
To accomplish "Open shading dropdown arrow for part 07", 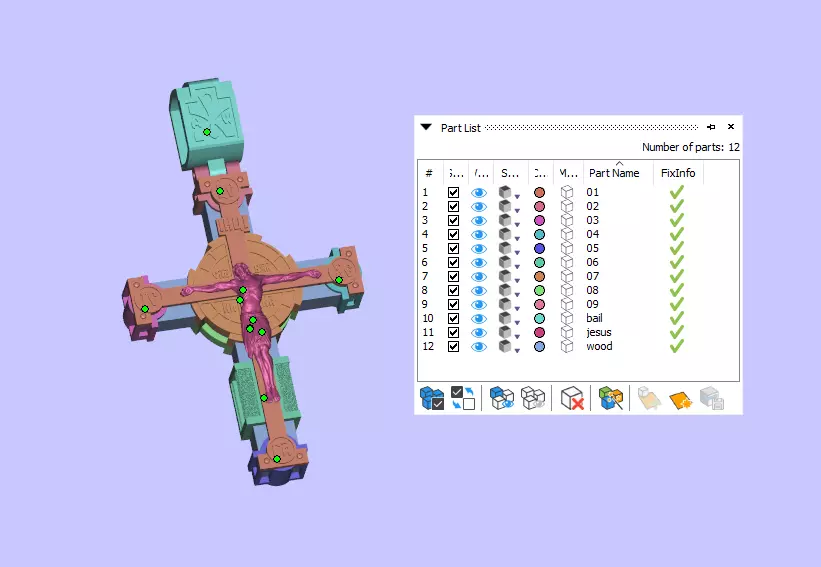I will coord(517,281).
